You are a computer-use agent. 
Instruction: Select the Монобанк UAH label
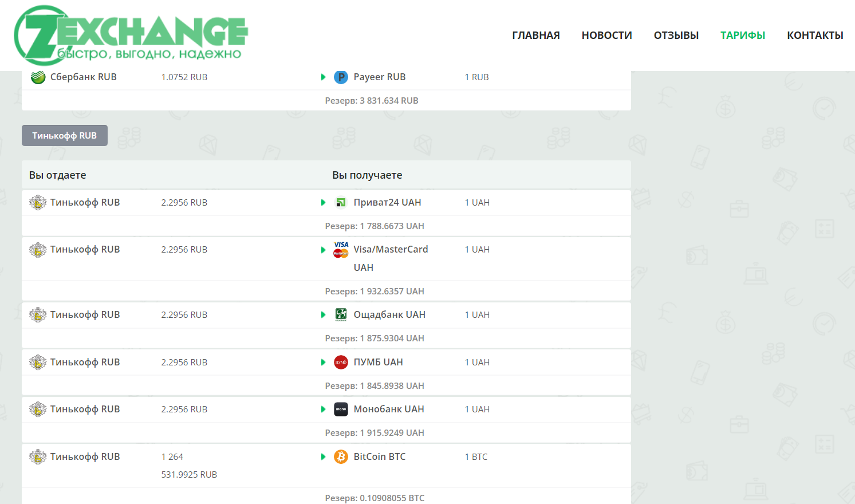[x=389, y=409]
